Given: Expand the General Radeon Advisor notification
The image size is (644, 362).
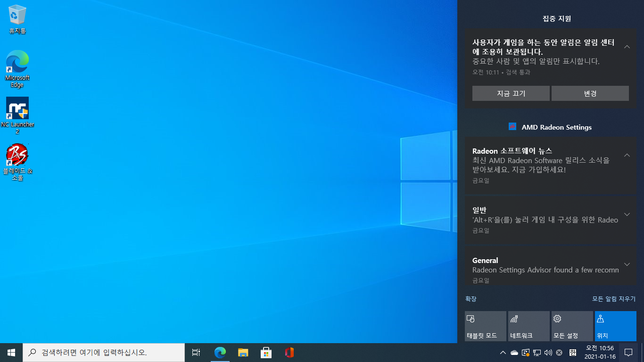Looking at the screenshot, I should point(627,264).
